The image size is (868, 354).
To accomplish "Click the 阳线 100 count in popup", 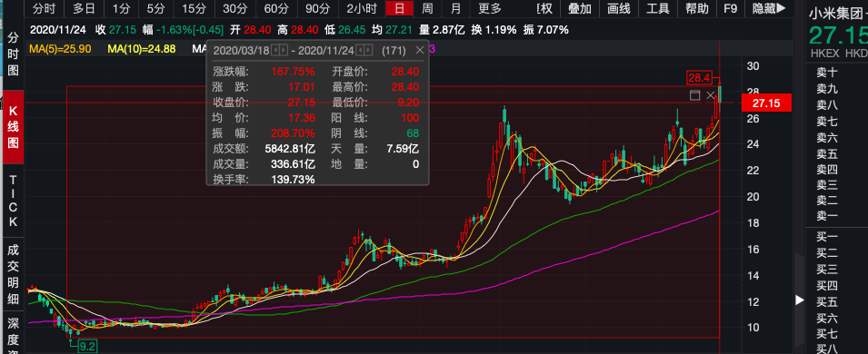I will coord(411,118).
